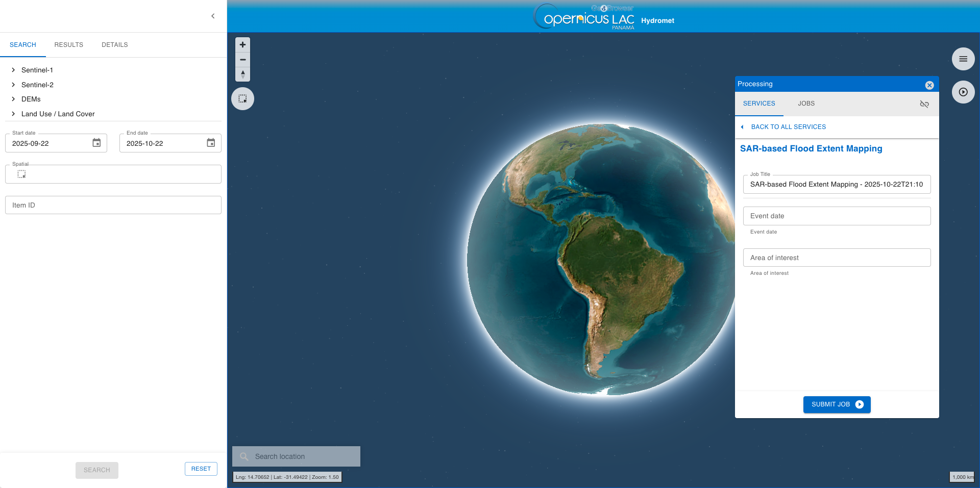Open the End date calendar picker

tap(211, 143)
